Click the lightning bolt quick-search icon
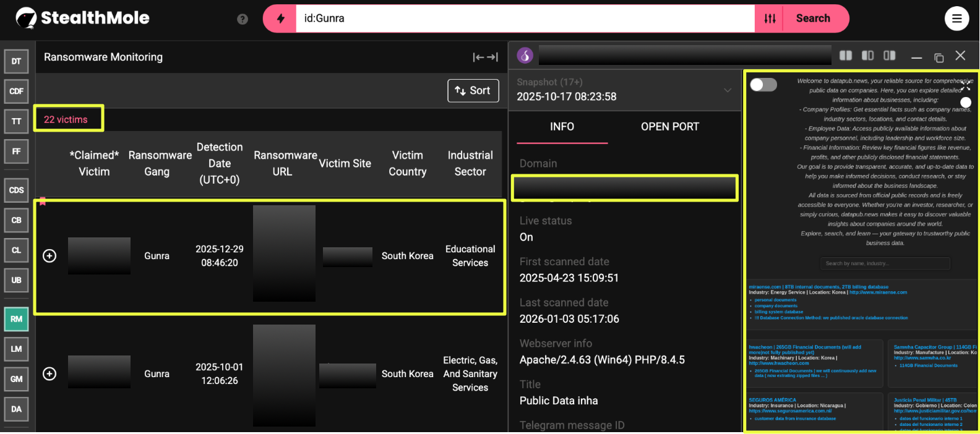The image size is (980, 434). 280,19
